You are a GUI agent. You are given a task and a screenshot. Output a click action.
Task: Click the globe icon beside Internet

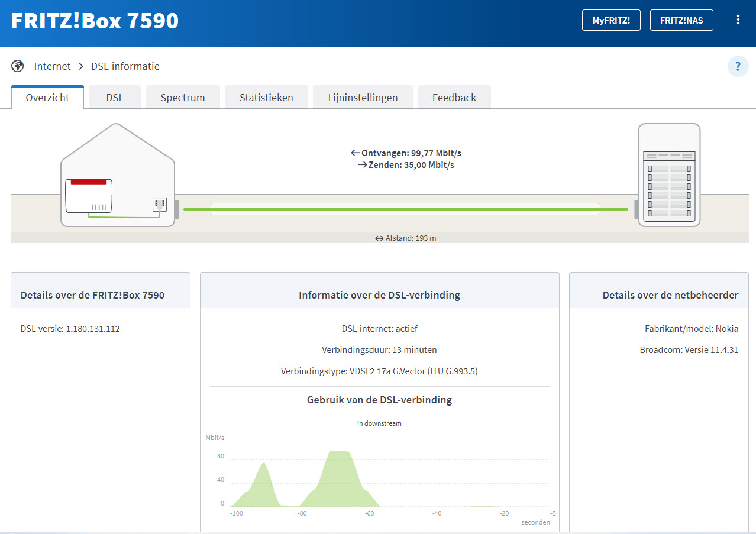(18, 66)
